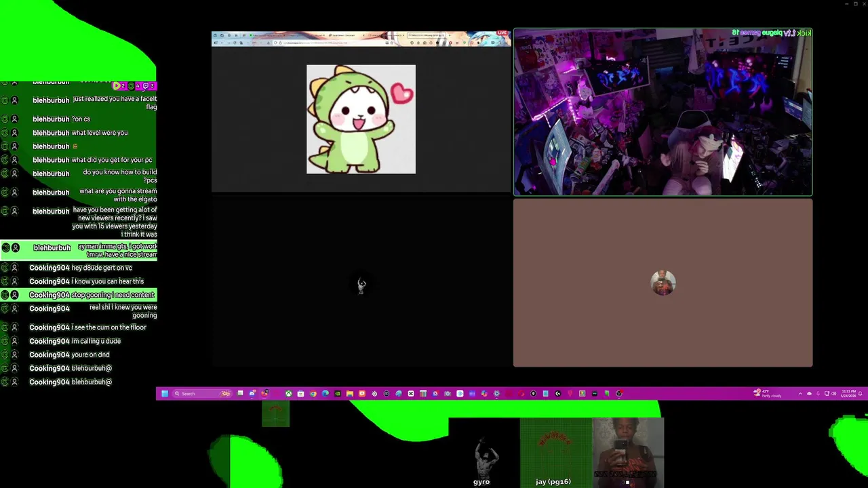Click the green dinosaur sticker image

pos(361,119)
